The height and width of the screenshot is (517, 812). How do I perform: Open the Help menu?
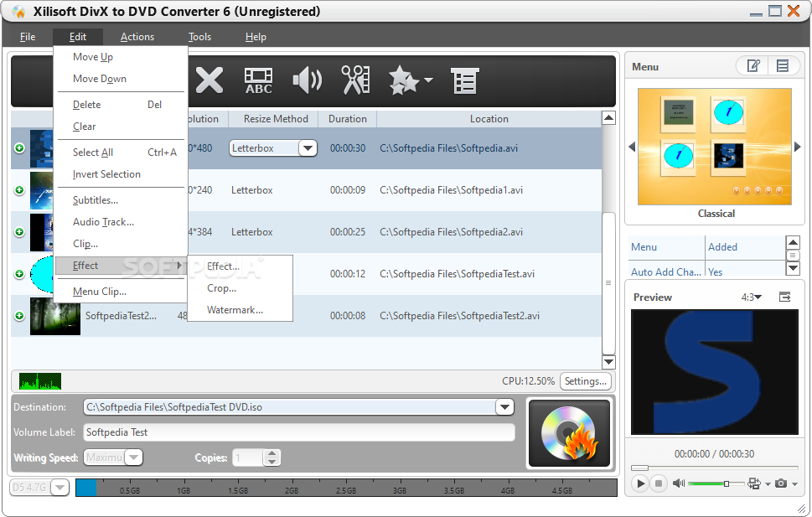[x=256, y=37]
